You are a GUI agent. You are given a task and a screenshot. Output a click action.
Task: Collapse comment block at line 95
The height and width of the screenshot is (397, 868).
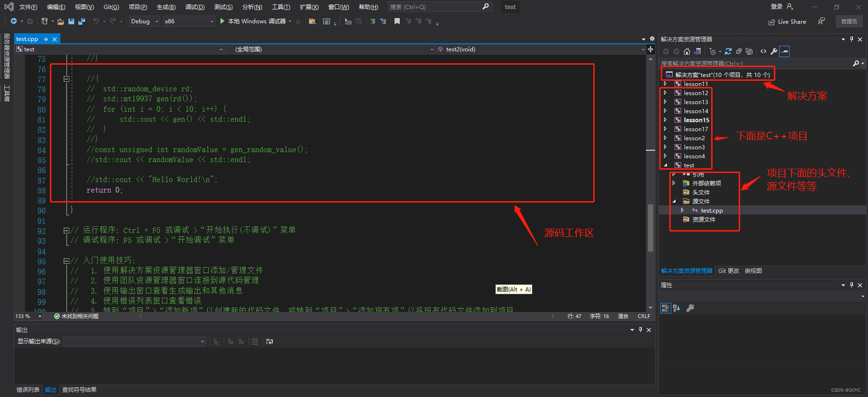67,261
